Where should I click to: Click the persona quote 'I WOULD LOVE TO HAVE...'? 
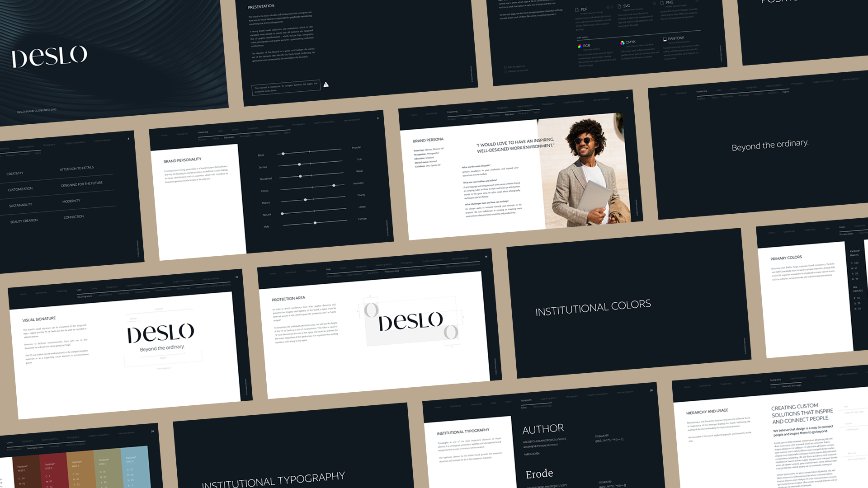coord(515,145)
